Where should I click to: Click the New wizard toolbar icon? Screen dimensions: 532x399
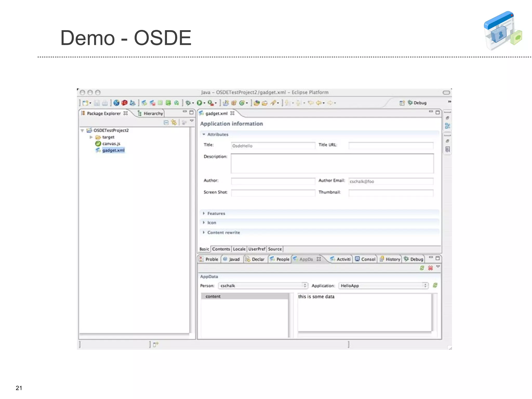pyautogui.click(x=85, y=103)
